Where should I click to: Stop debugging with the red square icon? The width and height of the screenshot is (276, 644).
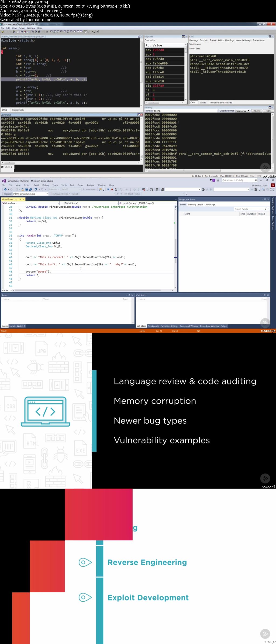pos(112,189)
